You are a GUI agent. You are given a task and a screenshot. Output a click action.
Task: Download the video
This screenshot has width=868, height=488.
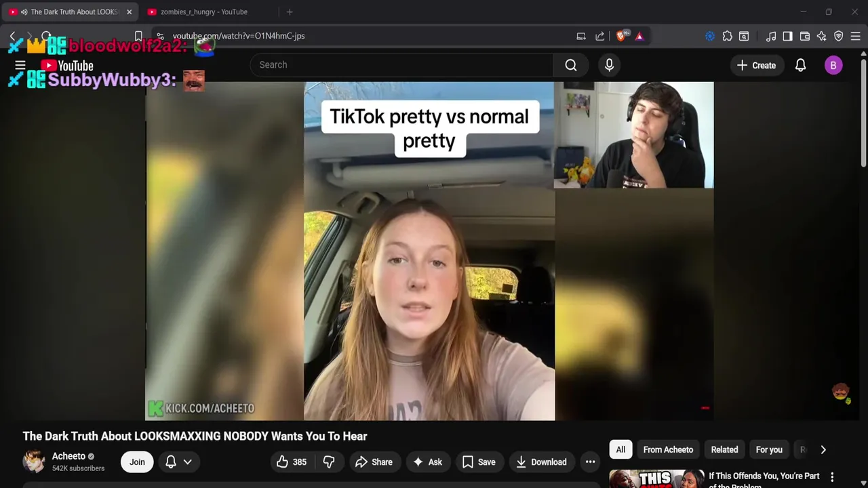[541, 462]
